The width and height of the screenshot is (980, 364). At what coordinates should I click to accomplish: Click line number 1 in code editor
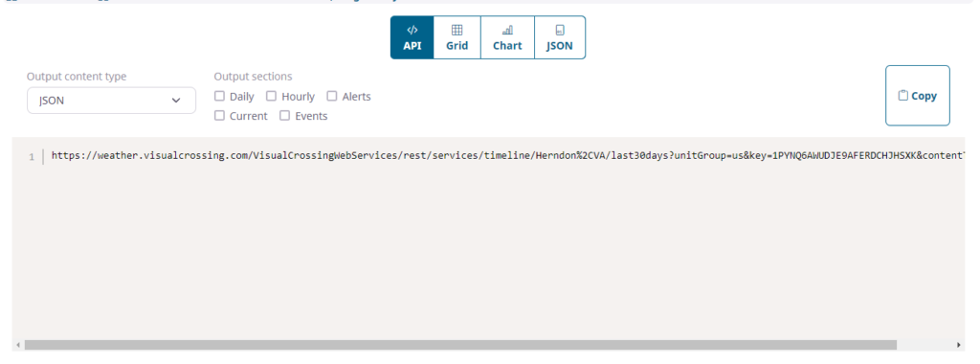pyautogui.click(x=32, y=157)
